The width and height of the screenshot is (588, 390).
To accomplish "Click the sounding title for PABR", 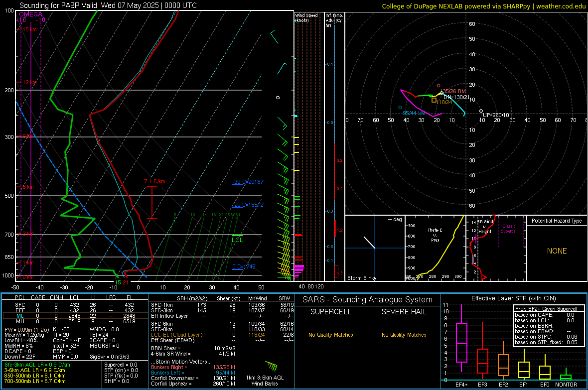I will tap(108, 5).
